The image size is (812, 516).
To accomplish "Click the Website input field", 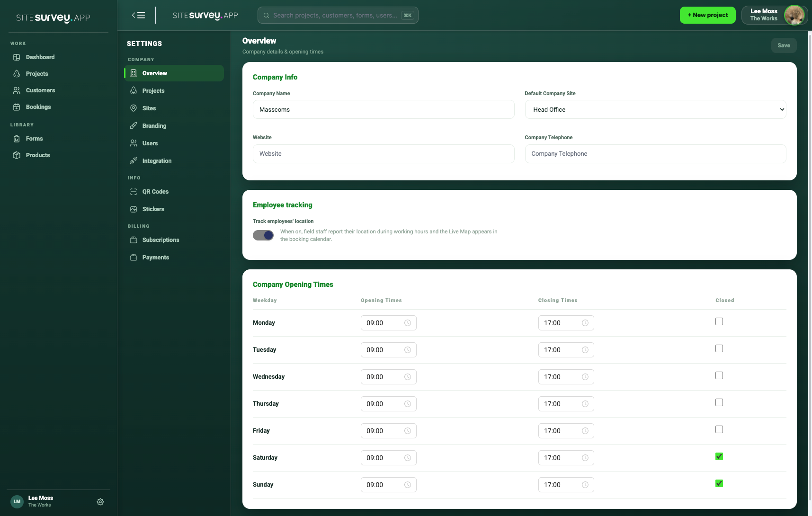I will pos(384,154).
